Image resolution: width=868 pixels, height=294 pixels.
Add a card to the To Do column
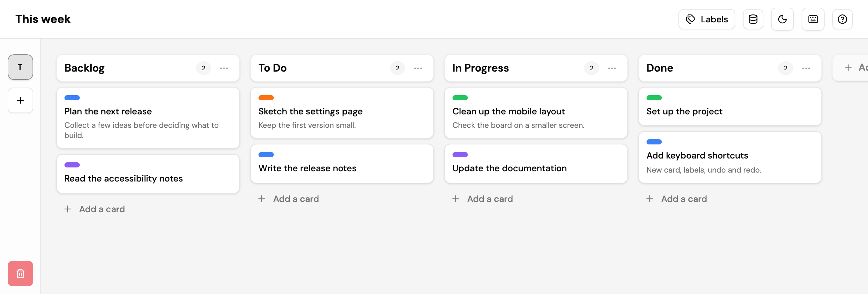pos(289,199)
